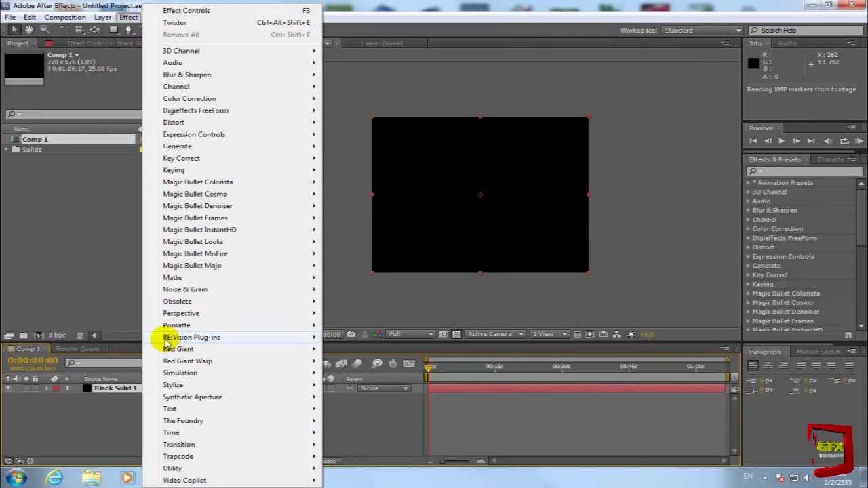Select the Rectangle shape tool
Image resolution: width=868 pixels, height=488 pixels.
pyautogui.click(x=114, y=30)
